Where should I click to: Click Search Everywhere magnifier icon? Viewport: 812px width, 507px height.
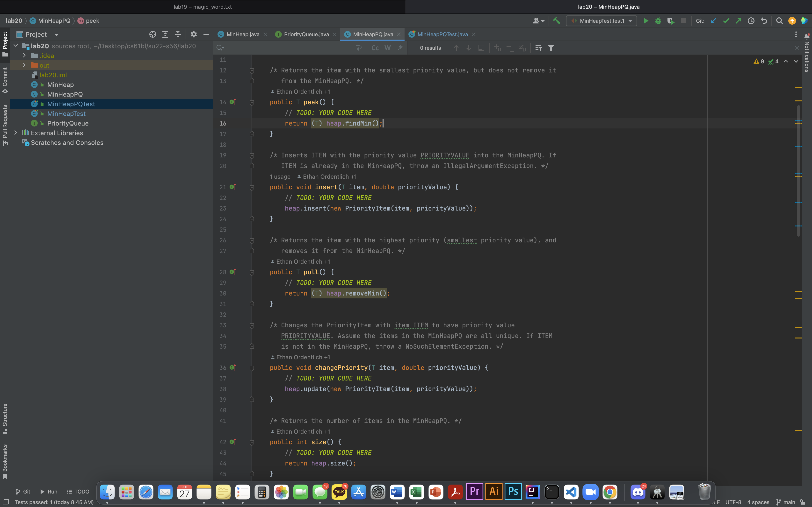779,21
